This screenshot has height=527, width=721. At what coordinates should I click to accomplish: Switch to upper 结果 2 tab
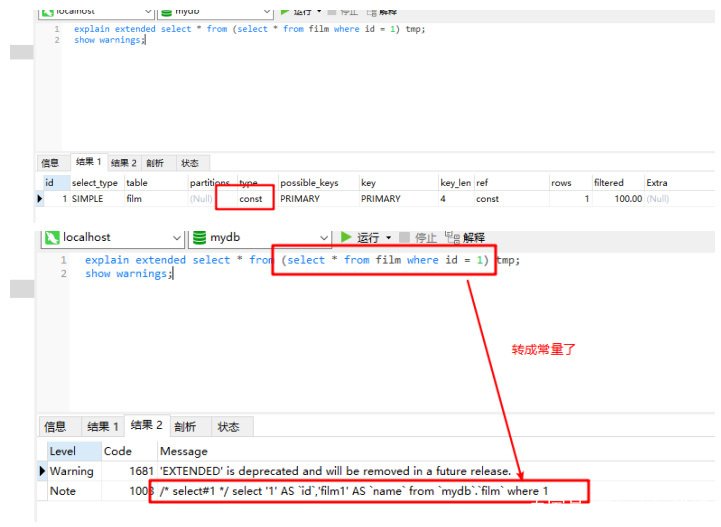tap(124, 163)
